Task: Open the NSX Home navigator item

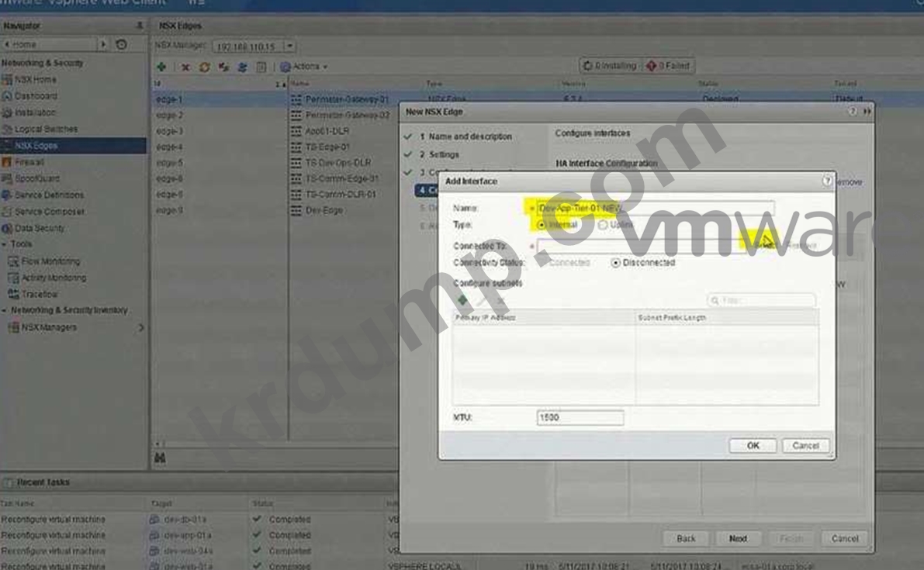Action: tap(35, 80)
